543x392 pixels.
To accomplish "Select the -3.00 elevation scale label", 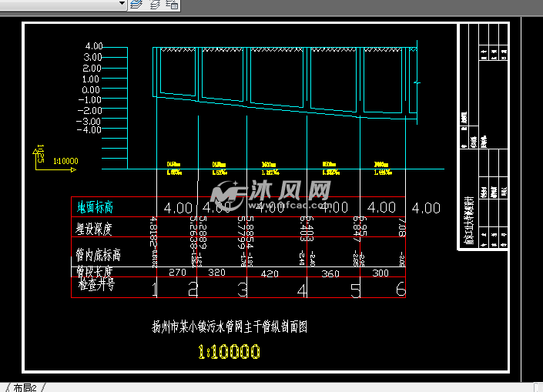I will click(89, 121).
